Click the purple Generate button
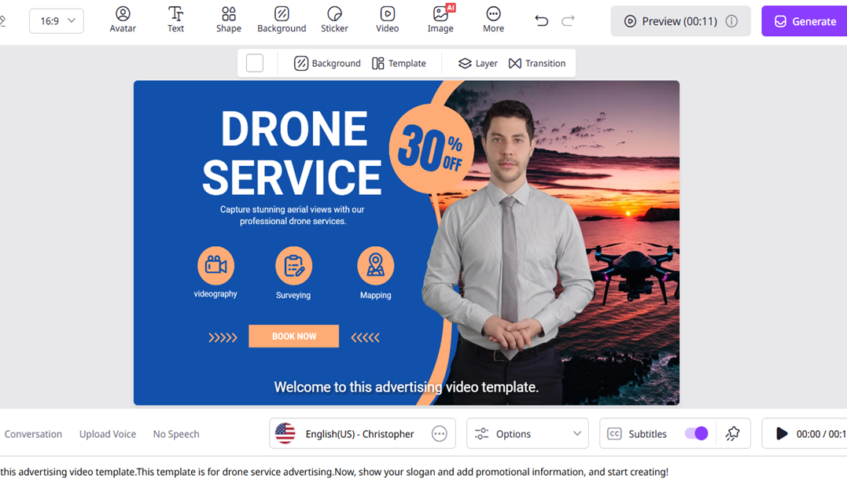 (804, 21)
